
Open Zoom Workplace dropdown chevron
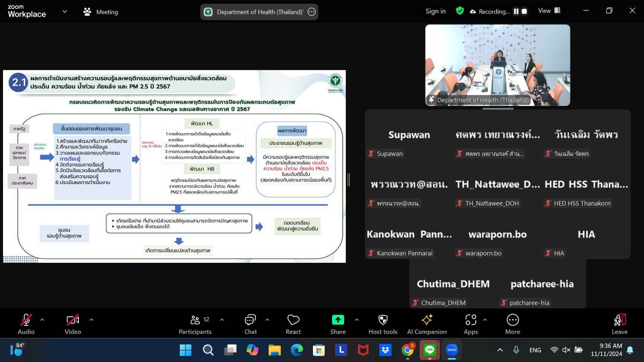point(65,12)
